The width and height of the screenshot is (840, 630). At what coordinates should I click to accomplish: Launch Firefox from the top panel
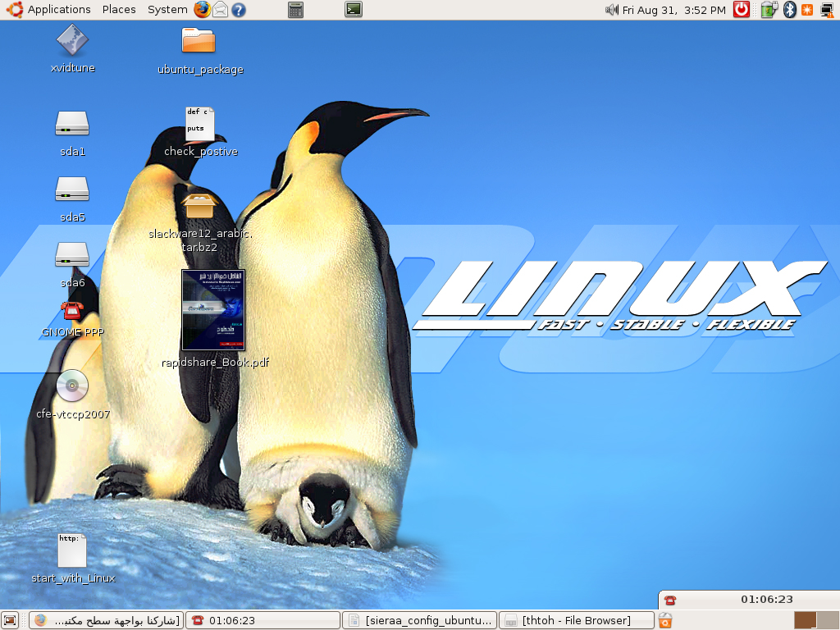tap(202, 10)
